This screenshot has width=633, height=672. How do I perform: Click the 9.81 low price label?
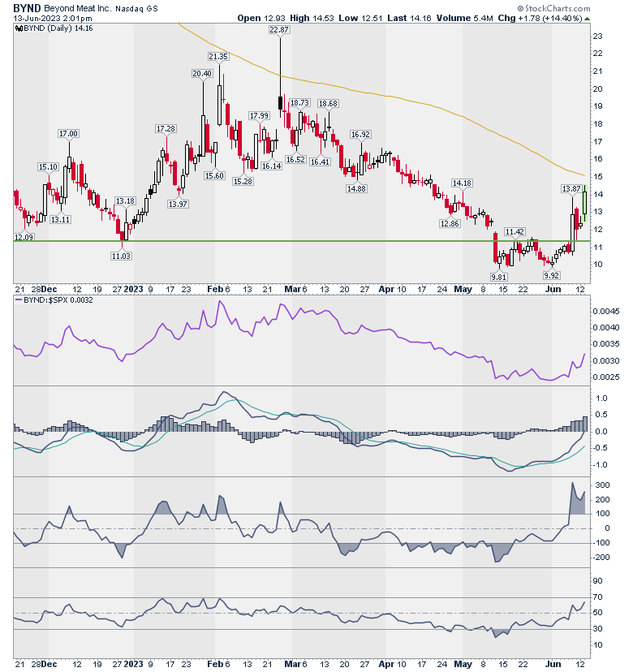(x=498, y=277)
